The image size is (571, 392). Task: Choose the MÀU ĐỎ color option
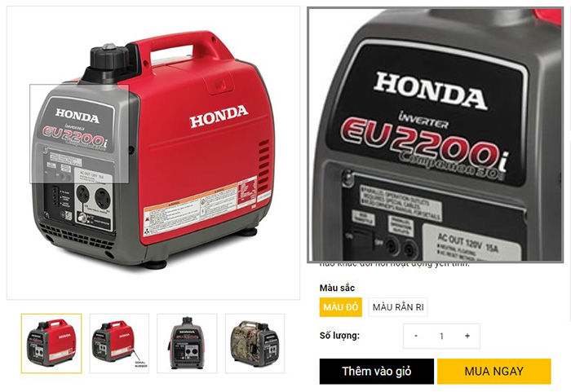pos(340,307)
